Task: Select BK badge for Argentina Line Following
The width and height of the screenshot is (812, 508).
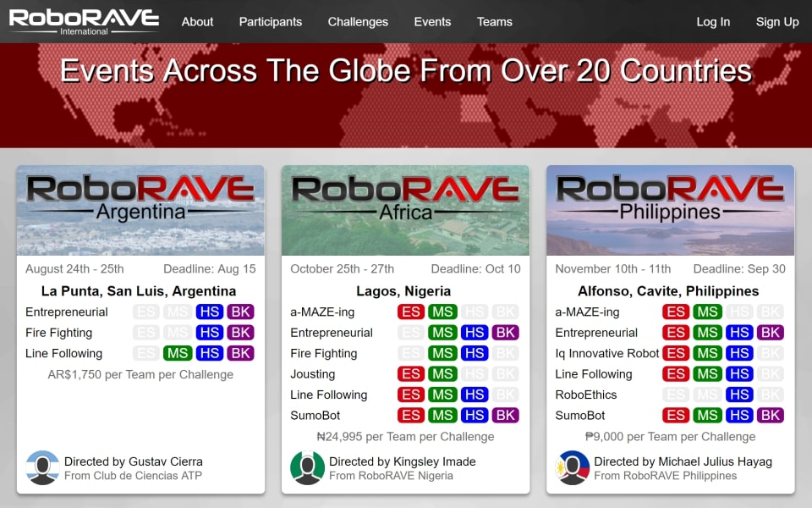Action: click(x=241, y=353)
